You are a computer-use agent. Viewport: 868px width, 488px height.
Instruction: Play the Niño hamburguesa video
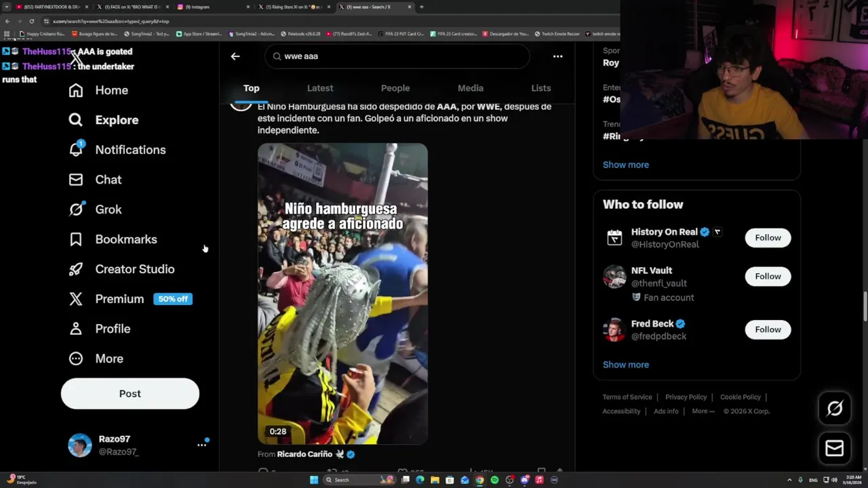click(x=342, y=293)
